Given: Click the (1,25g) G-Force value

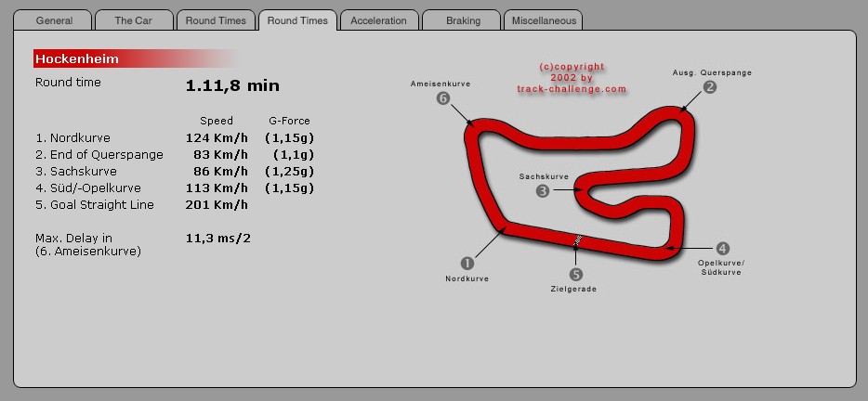Looking at the screenshot, I should [290, 171].
